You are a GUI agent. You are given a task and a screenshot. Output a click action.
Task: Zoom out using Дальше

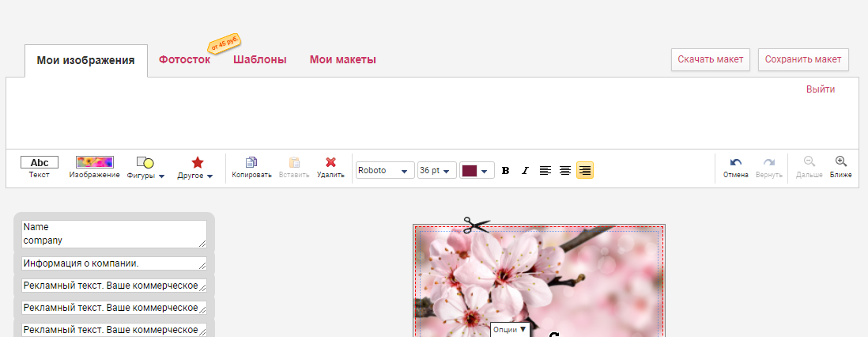point(810,167)
